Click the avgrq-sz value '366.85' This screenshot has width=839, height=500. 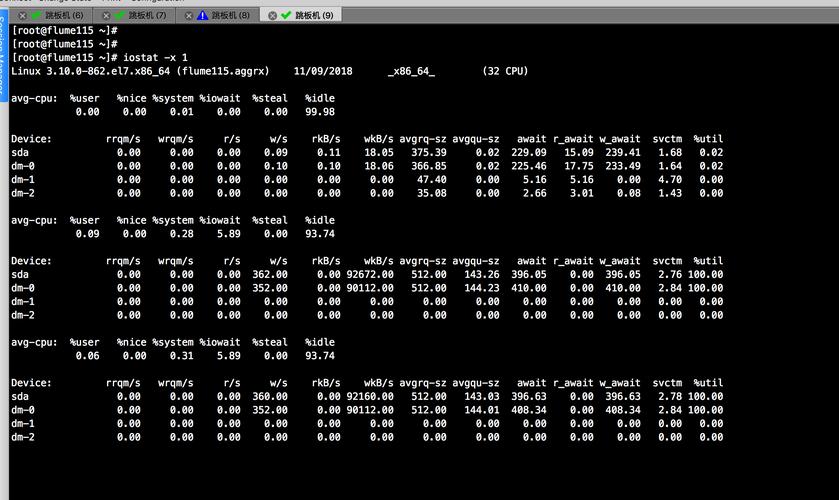pyautogui.click(x=429, y=166)
